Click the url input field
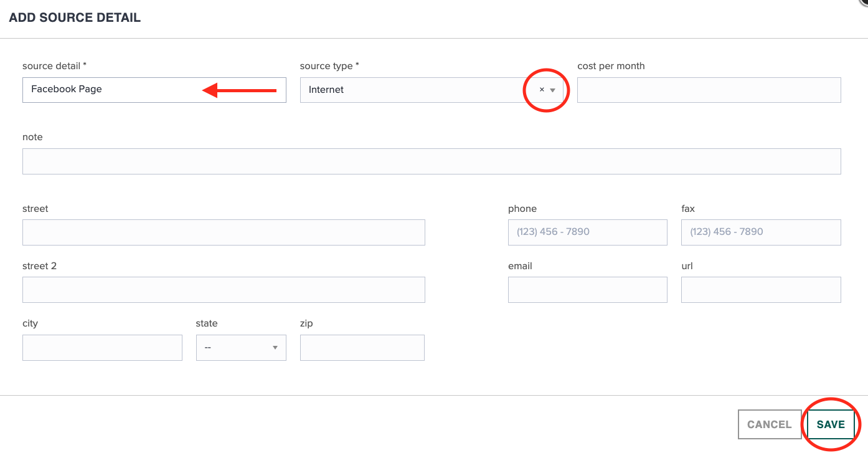Screen dimensions: 868x468 760,289
